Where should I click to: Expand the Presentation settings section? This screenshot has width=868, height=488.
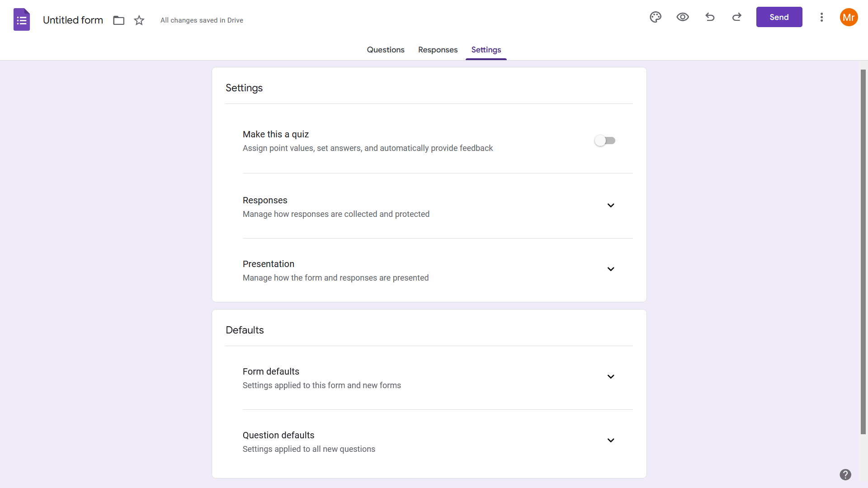tap(610, 269)
